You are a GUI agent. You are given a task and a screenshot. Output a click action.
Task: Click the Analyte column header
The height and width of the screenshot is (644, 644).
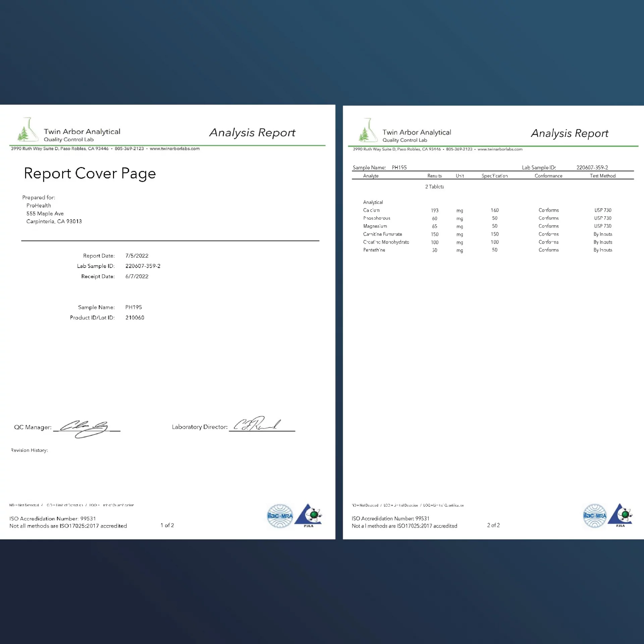coord(371,176)
